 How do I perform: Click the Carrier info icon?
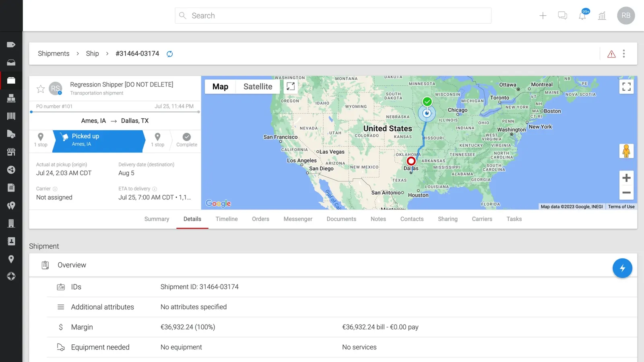[x=55, y=189]
